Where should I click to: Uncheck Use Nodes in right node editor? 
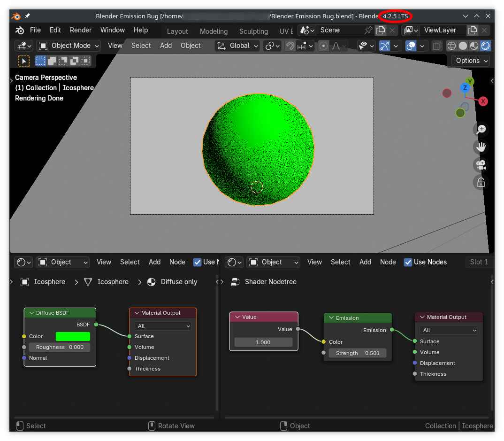tap(408, 263)
